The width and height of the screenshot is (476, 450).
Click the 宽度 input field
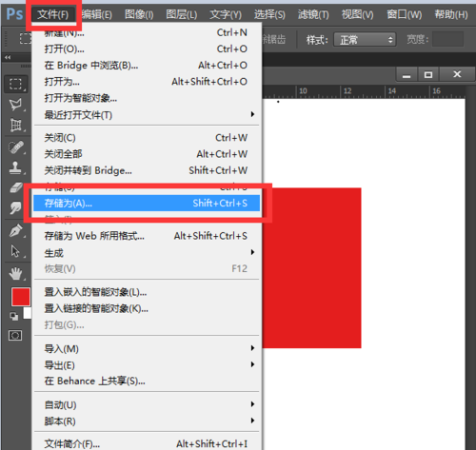pos(447,39)
